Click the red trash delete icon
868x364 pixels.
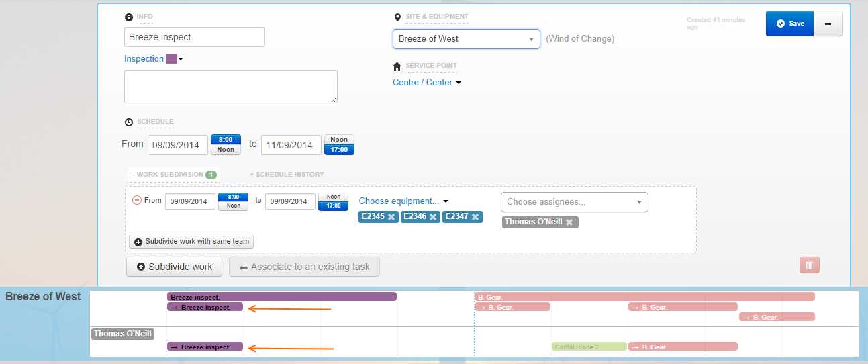point(809,265)
